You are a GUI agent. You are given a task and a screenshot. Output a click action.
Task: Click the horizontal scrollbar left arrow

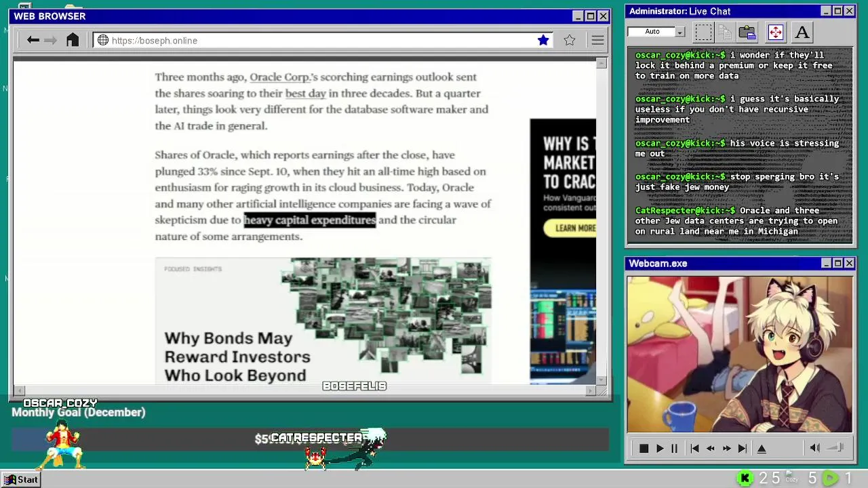click(19, 390)
